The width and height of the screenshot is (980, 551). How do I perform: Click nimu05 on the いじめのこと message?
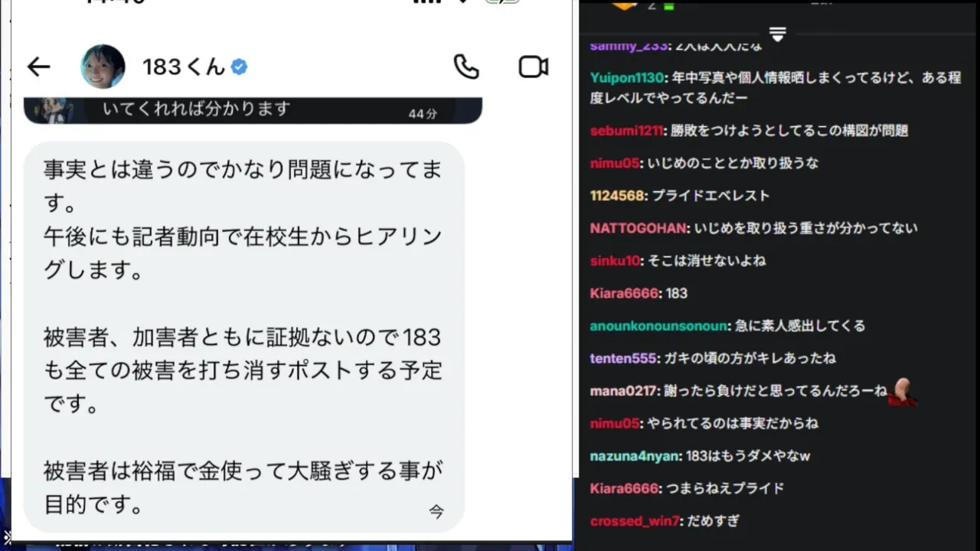point(615,163)
